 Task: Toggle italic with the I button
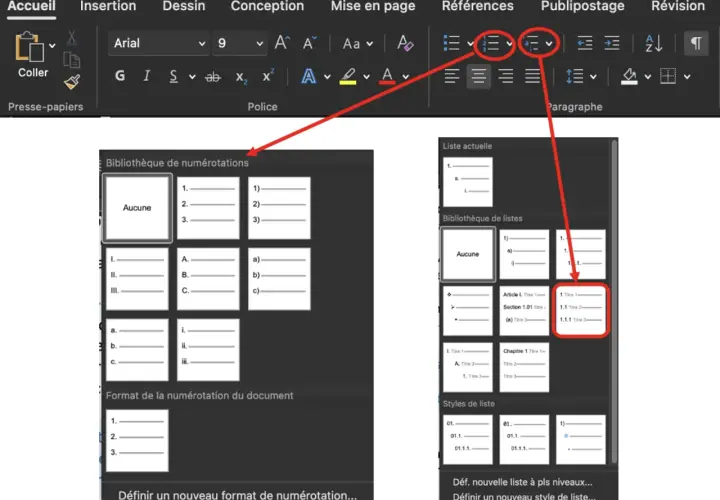tap(147, 76)
